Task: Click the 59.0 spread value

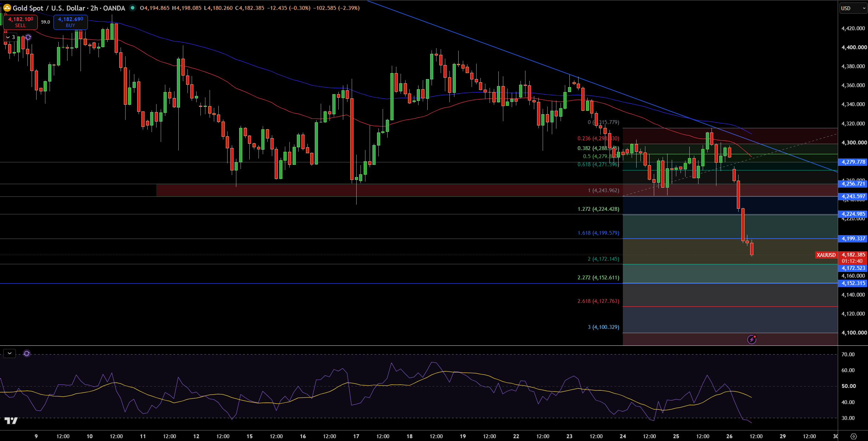Action: tap(45, 22)
